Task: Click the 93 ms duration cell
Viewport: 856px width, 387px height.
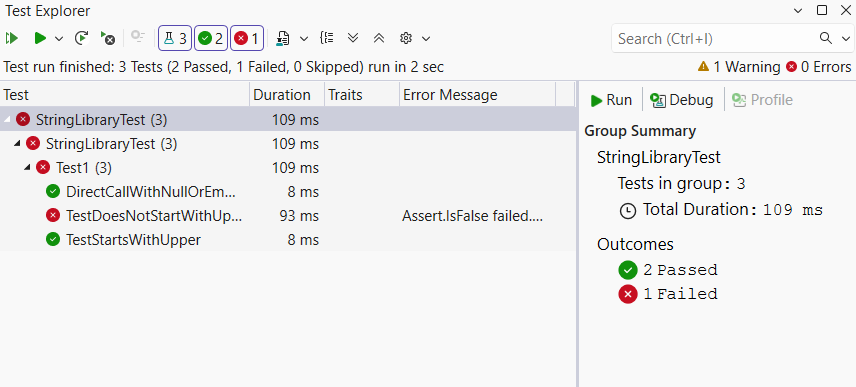Action: (x=299, y=216)
